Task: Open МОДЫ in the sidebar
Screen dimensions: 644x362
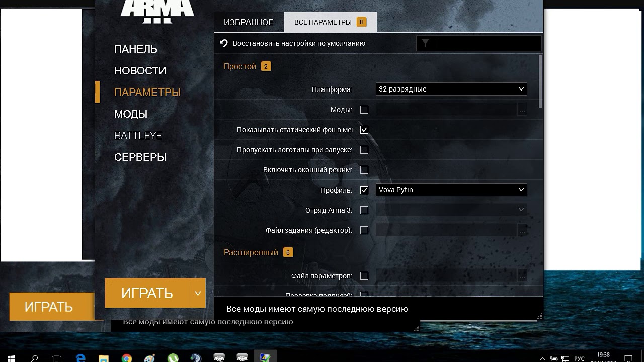Action: 131,114
